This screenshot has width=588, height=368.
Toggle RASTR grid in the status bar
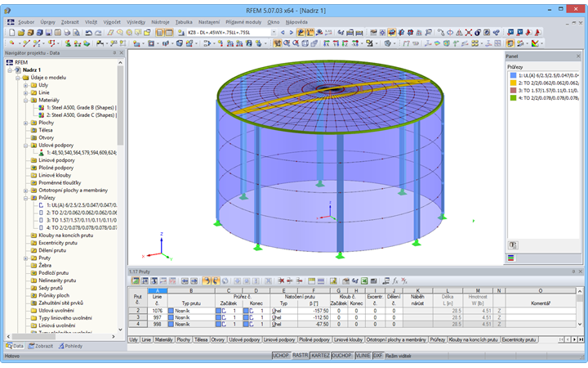click(301, 355)
